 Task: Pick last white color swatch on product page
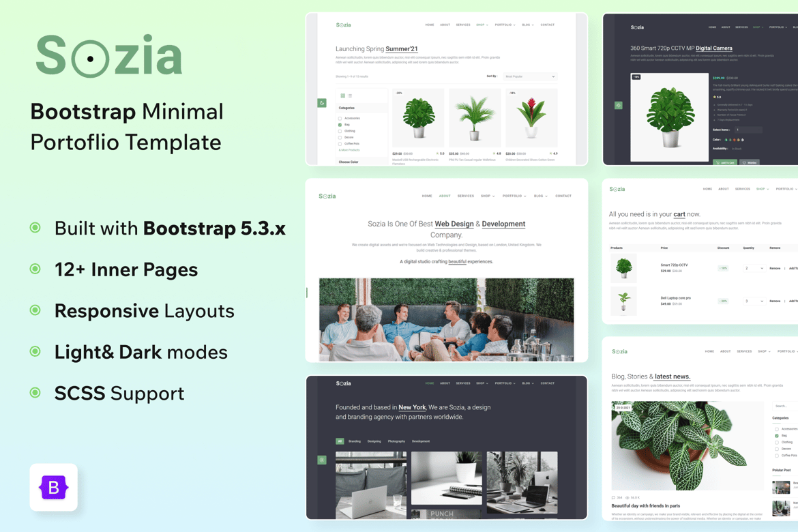[x=742, y=140]
